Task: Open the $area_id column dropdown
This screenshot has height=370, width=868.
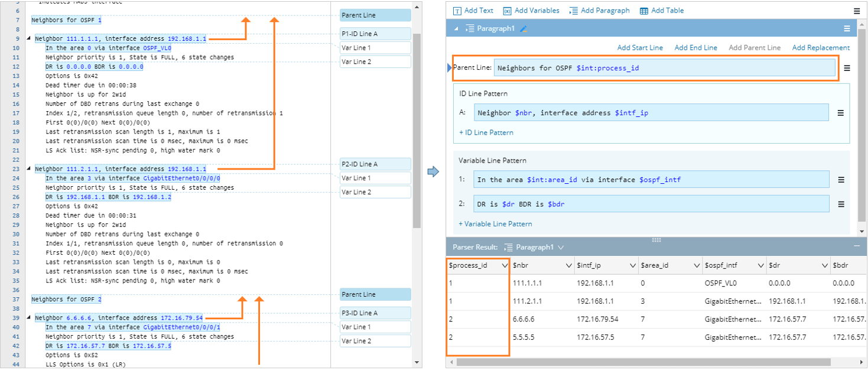Action: [696, 266]
